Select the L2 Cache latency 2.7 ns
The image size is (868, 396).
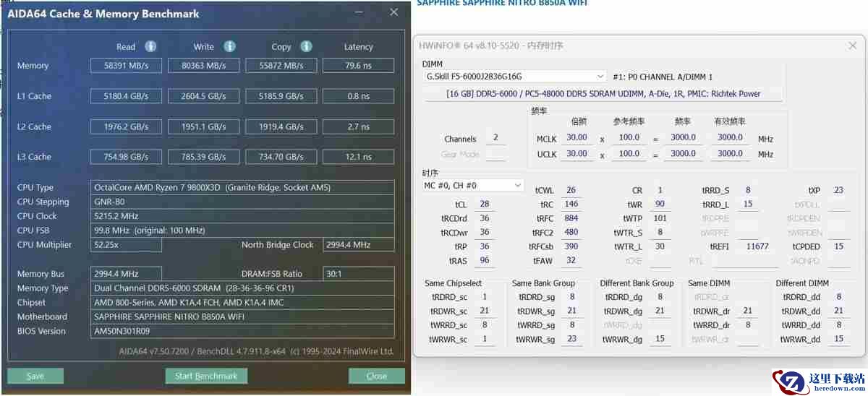358,126
